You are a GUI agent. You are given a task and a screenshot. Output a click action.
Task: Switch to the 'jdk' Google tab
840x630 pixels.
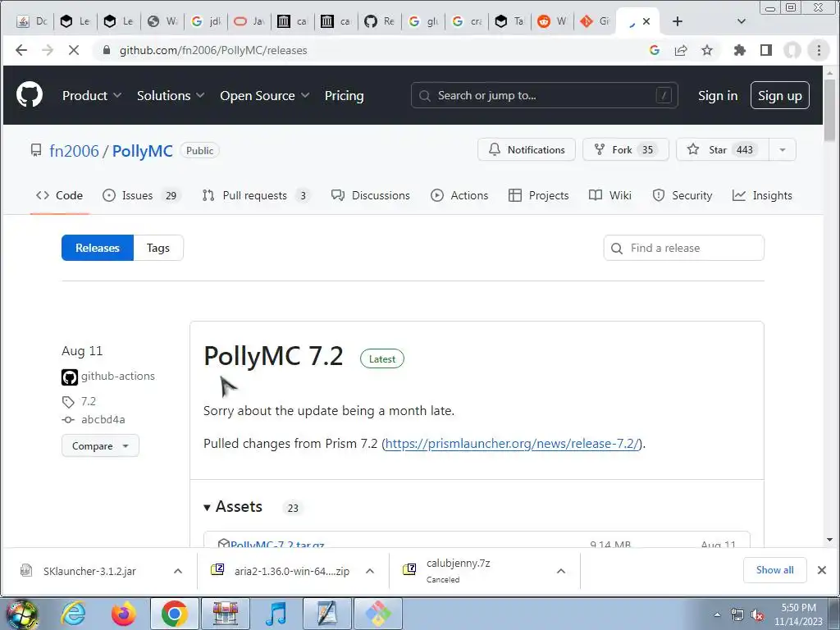206,21
